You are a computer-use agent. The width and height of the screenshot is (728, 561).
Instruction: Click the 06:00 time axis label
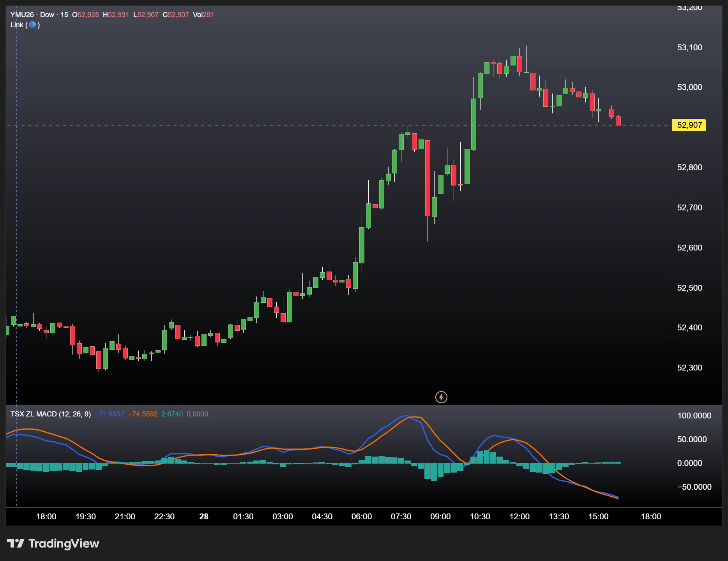click(x=362, y=517)
